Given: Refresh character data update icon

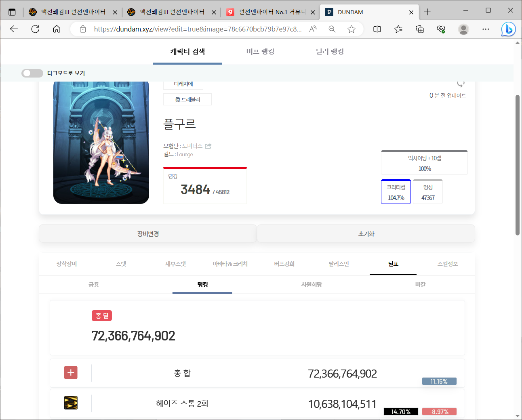Looking at the screenshot, I should [x=461, y=84].
